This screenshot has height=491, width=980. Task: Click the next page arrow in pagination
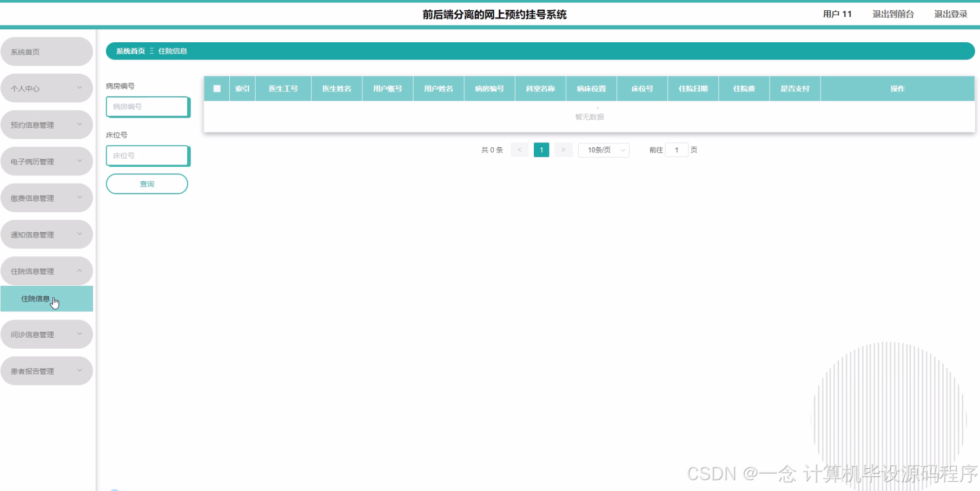pos(563,150)
